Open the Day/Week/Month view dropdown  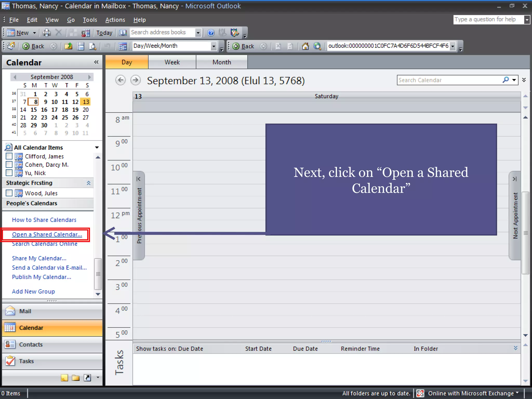tap(214, 46)
